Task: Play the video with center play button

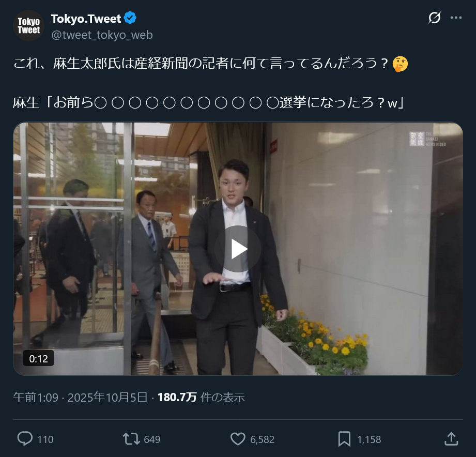Action: pos(238,249)
